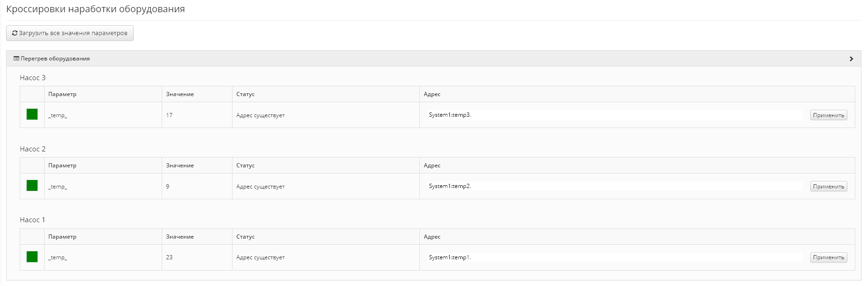
Task: Apply the address for Насос 1 with Применить
Action: coord(829,257)
